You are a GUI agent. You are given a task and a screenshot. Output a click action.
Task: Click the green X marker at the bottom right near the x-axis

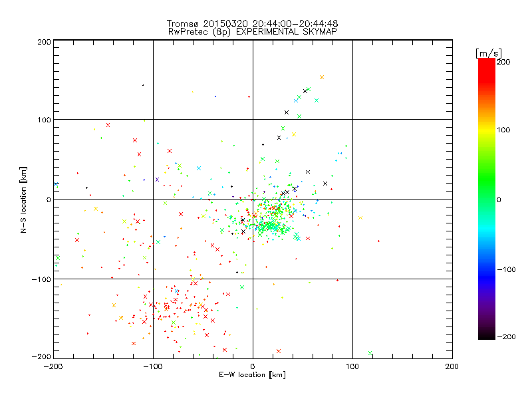click(x=370, y=353)
